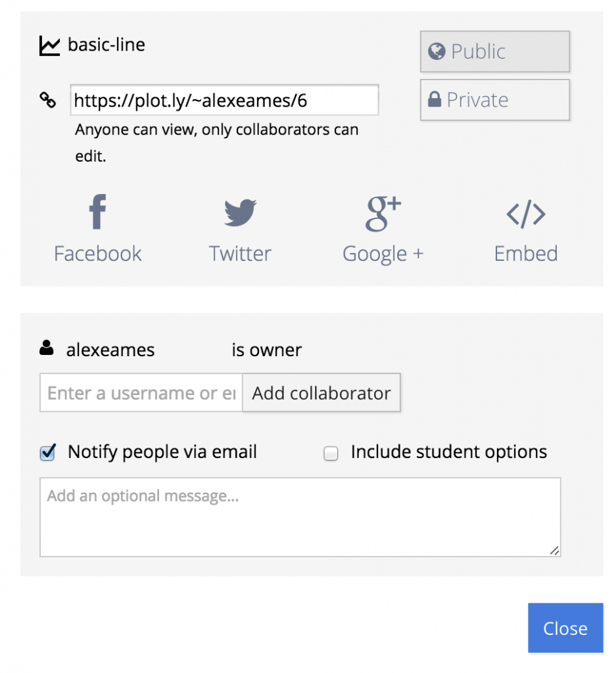This screenshot has width=616, height=673.
Task: Click the line chart icon beside basic-line
Action: [49, 46]
